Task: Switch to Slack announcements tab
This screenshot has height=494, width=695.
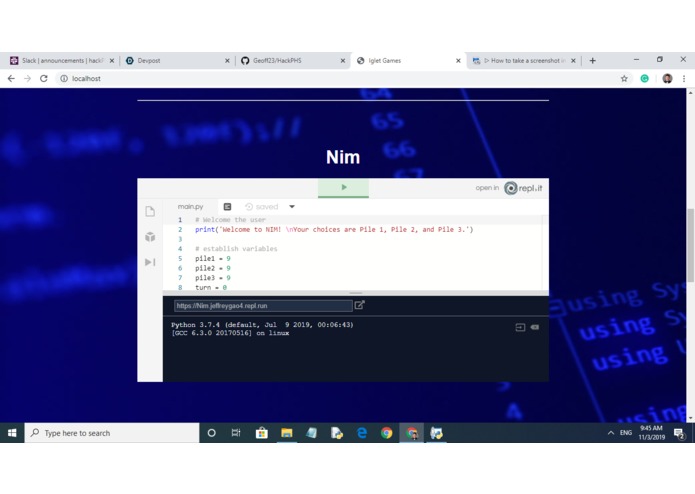Action: 62,61
